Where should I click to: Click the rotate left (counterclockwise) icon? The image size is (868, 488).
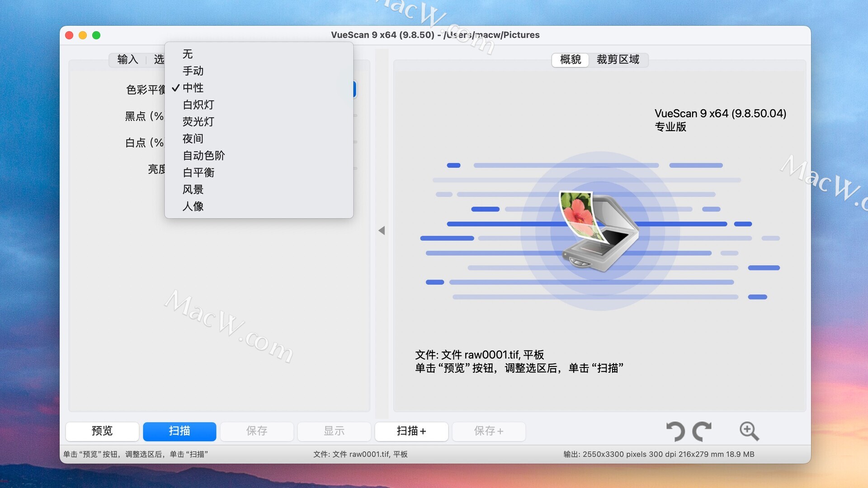pyautogui.click(x=676, y=431)
